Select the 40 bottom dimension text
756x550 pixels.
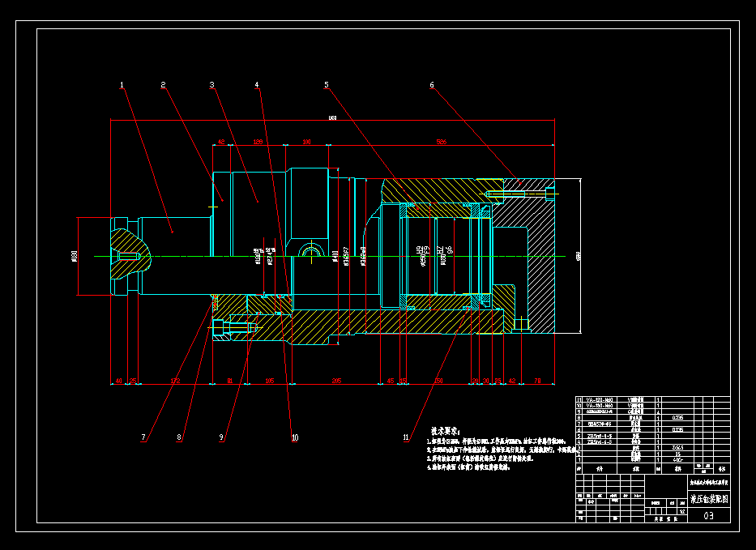click(118, 381)
